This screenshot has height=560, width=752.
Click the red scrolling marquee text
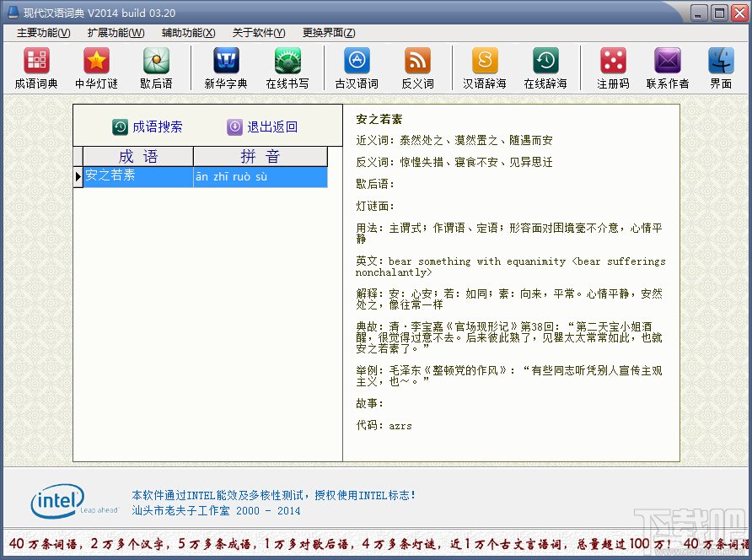(378, 543)
